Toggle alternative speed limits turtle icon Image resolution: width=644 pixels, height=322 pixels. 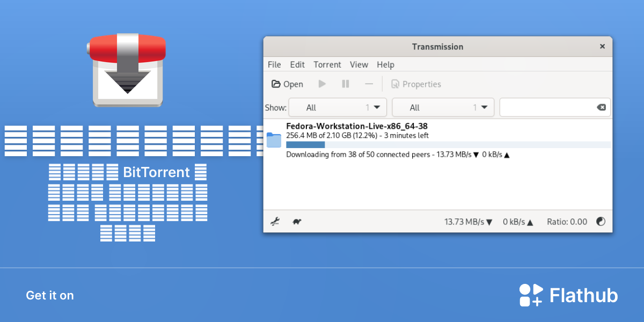[296, 221]
